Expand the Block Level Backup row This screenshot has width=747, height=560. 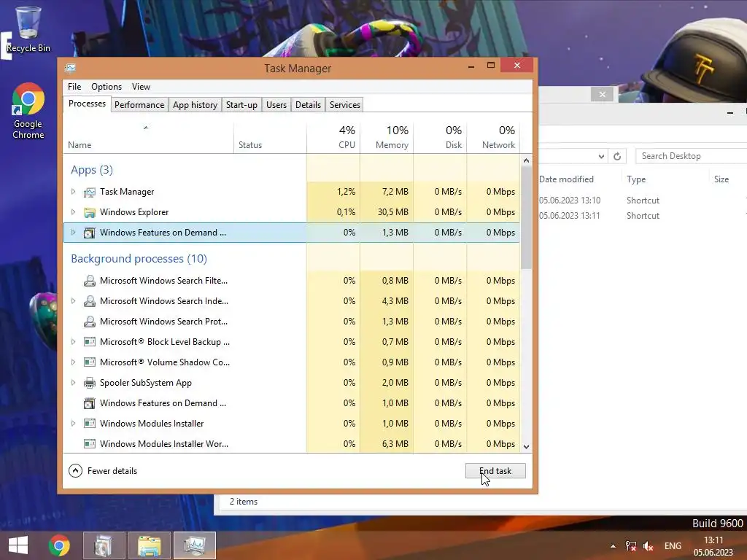pos(73,341)
